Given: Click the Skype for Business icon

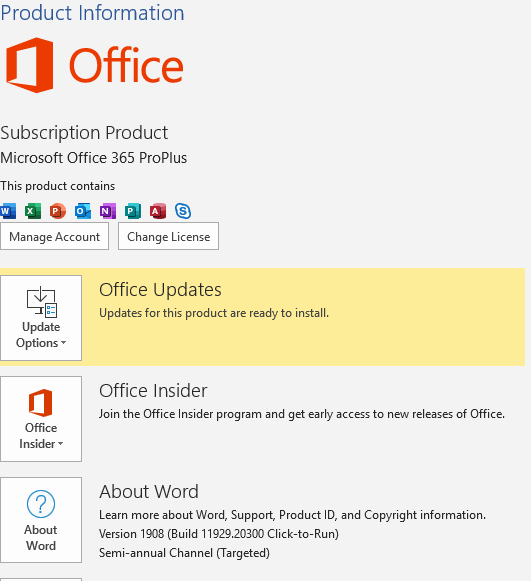Looking at the screenshot, I should pyautogui.click(x=183, y=211).
